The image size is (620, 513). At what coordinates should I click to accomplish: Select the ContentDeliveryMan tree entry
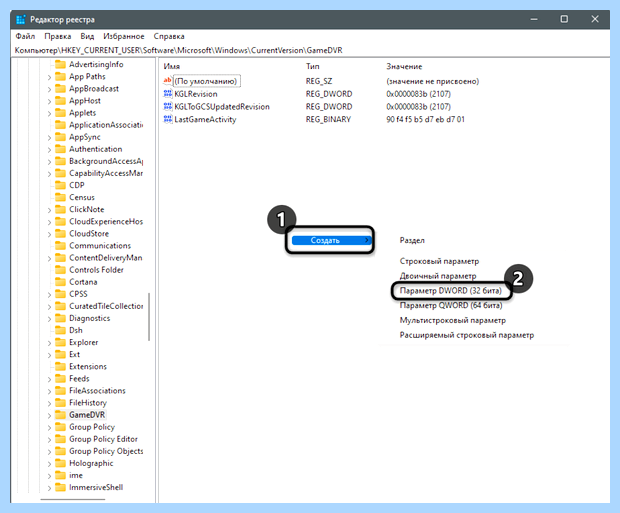click(106, 257)
